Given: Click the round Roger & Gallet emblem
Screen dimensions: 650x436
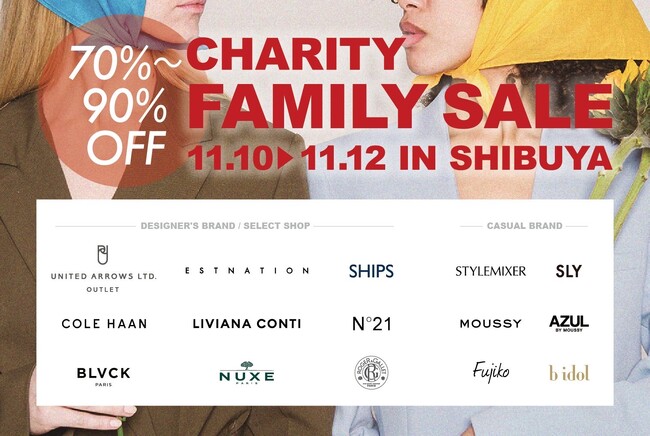Looking at the screenshot, I should click(x=371, y=373).
